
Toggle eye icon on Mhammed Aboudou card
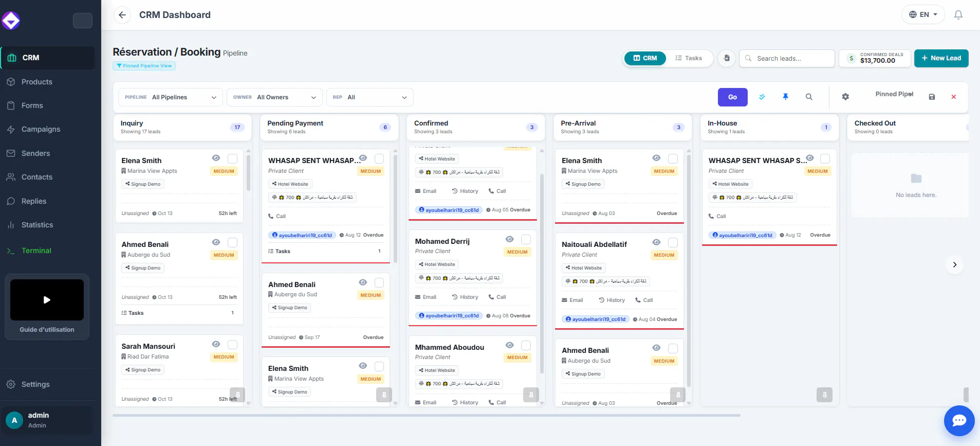[x=509, y=345]
